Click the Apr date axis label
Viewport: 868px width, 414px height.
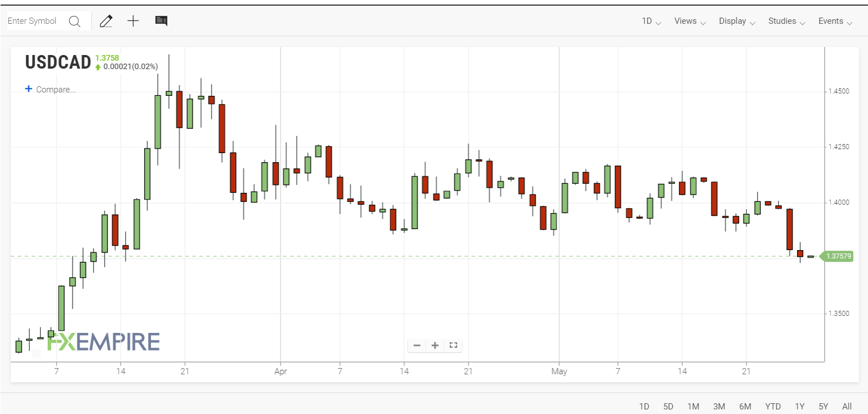[280, 371]
